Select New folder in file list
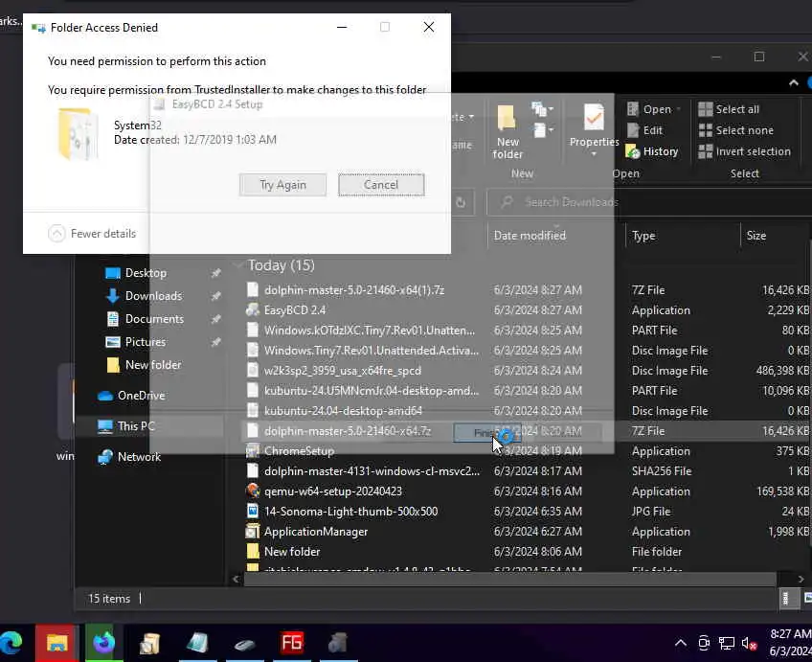 (292, 552)
